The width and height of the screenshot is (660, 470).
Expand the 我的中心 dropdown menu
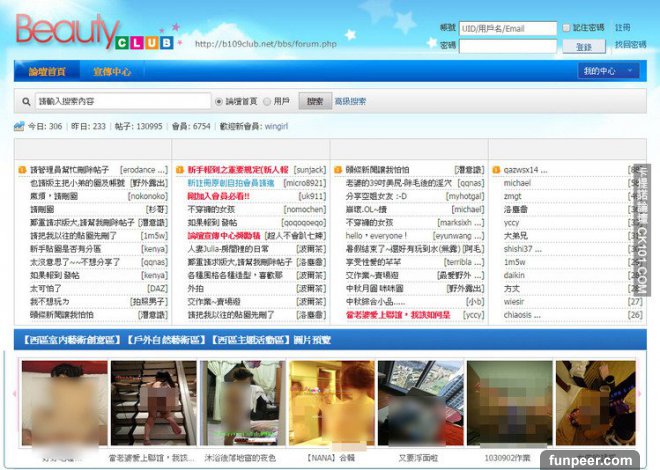[609, 71]
